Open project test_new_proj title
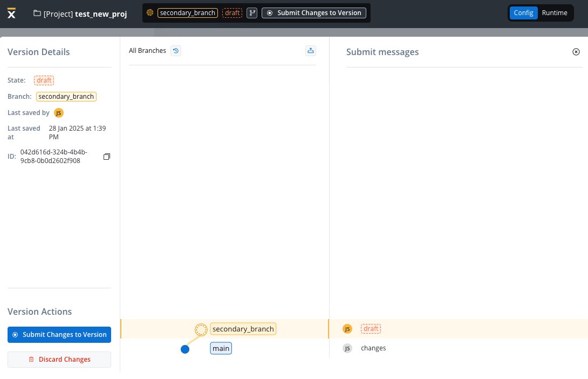 click(101, 14)
